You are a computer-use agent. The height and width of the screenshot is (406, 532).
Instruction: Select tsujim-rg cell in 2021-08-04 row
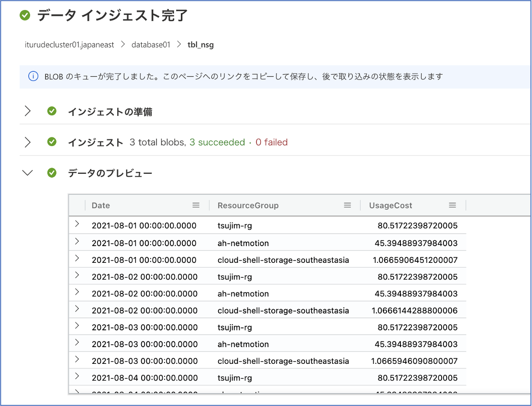coord(235,378)
